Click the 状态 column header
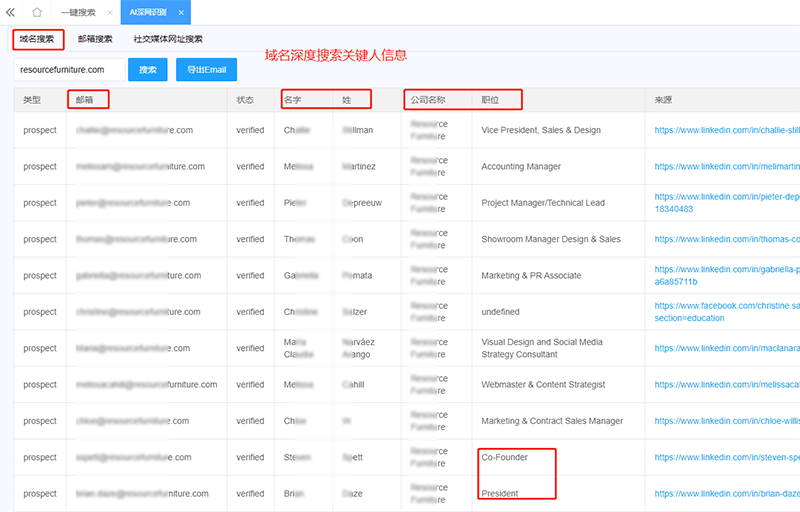Viewport: 800px width, 512px height. tap(246, 100)
